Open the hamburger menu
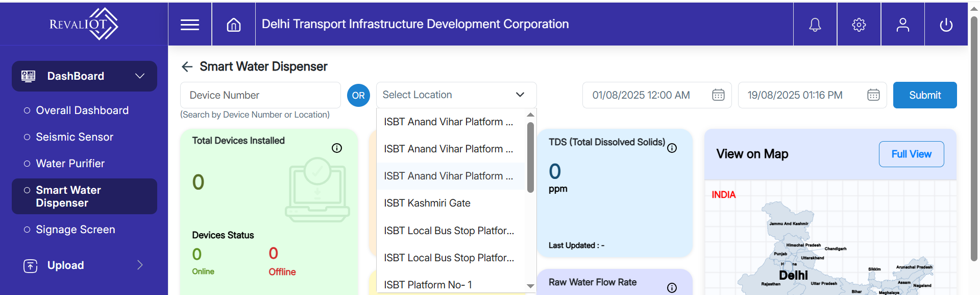The image size is (980, 295). click(190, 25)
